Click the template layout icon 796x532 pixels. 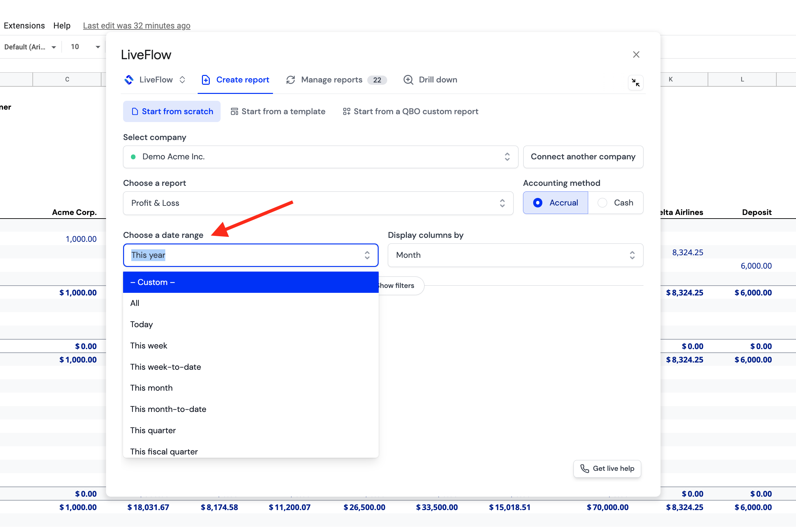click(234, 112)
